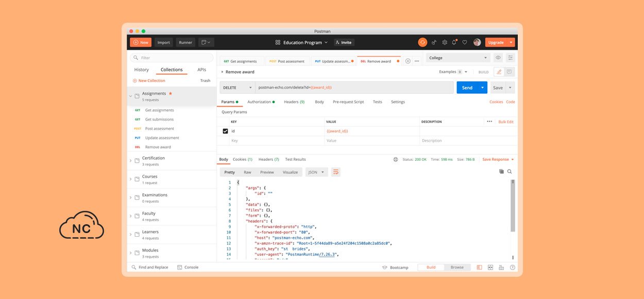The image size is (644, 299).
Task: Click the response body vertical scrollbar
Action: (x=513, y=206)
